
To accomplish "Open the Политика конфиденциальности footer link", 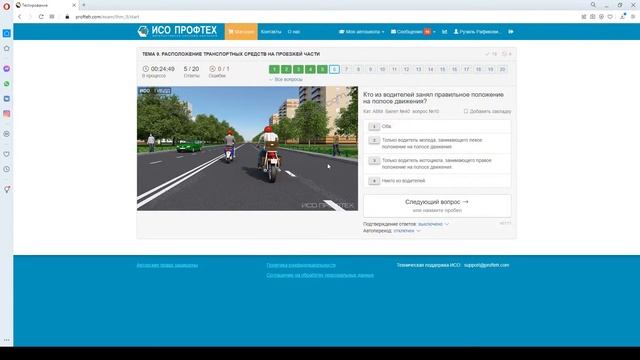I will [301, 265].
